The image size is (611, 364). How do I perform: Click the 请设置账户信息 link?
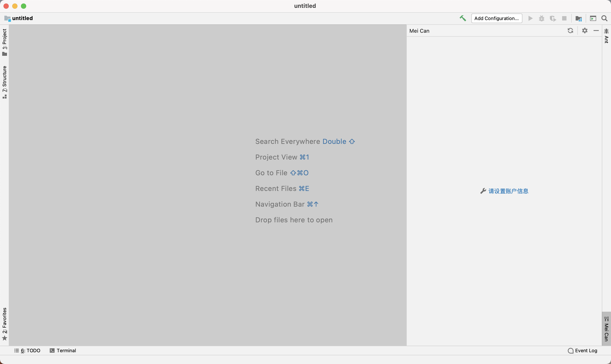click(508, 191)
